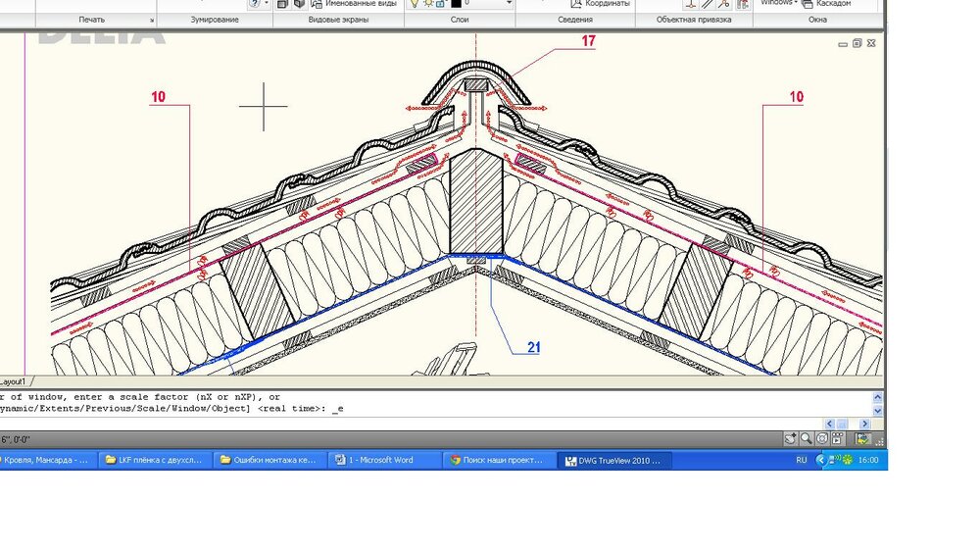Screen dimensions: 980x551
Task: Click the first object snap icon in Объектная привязка
Action: 689,4
